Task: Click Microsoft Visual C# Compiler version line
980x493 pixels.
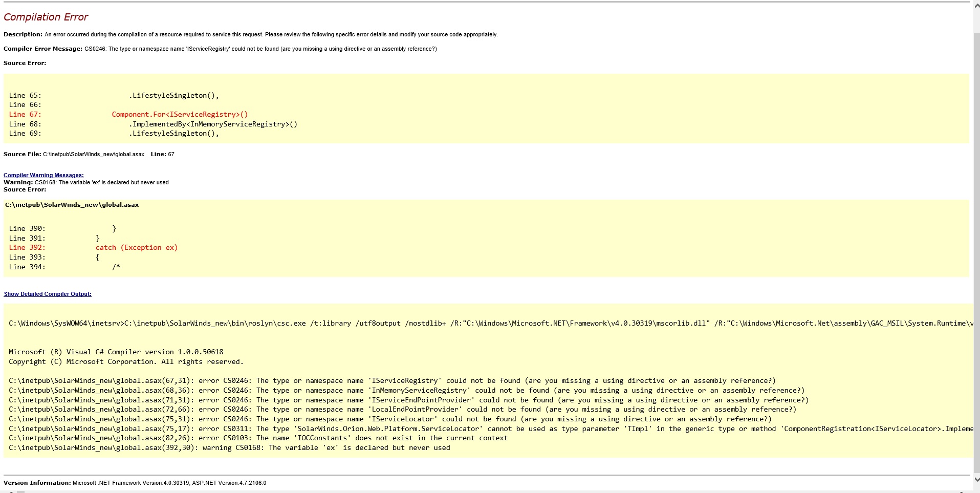Action: coord(116,352)
